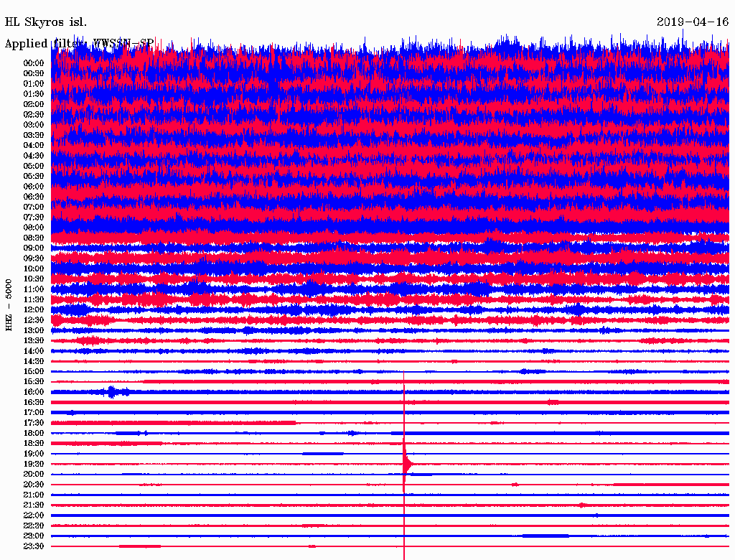Viewport: 735px width, 560px height.
Task: Select the 17:00 time label
Action: pos(34,413)
